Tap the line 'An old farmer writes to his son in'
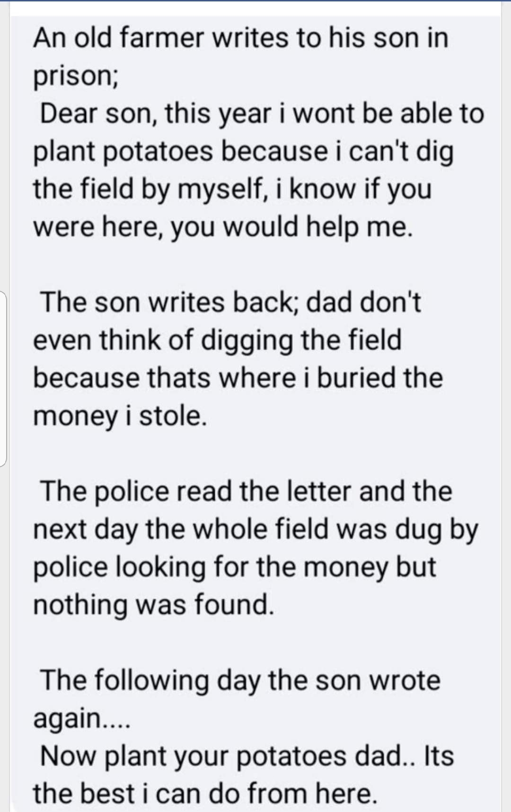This screenshot has height=812, width=511. point(240,38)
